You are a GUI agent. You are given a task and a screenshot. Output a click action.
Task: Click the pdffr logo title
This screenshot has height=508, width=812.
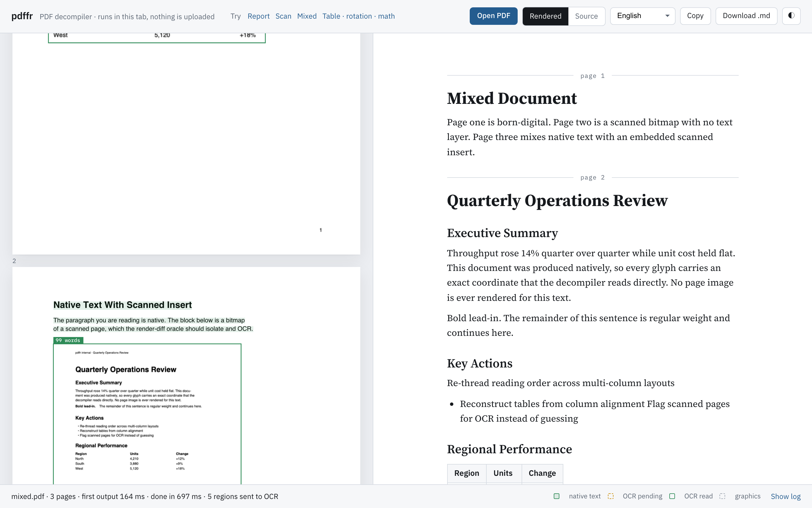click(x=22, y=16)
